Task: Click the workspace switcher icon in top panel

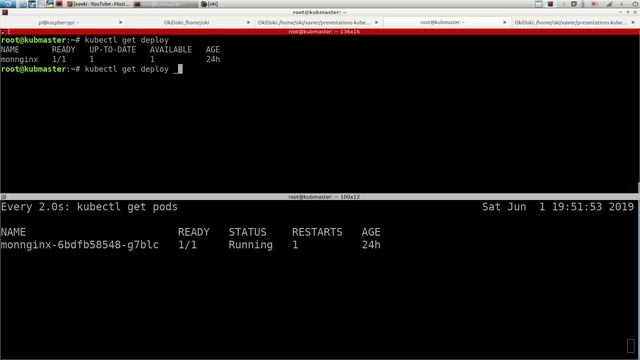Action: (539, 4)
